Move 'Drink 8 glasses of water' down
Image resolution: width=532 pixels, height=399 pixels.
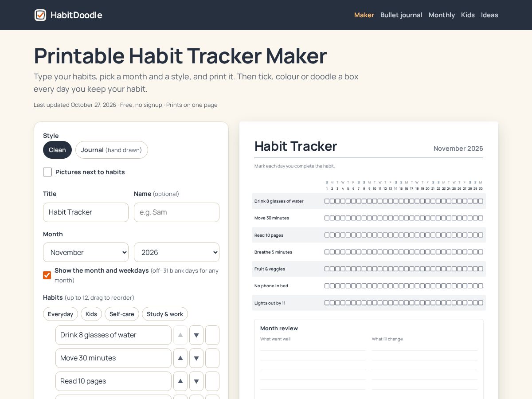click(x=196, y=335)
